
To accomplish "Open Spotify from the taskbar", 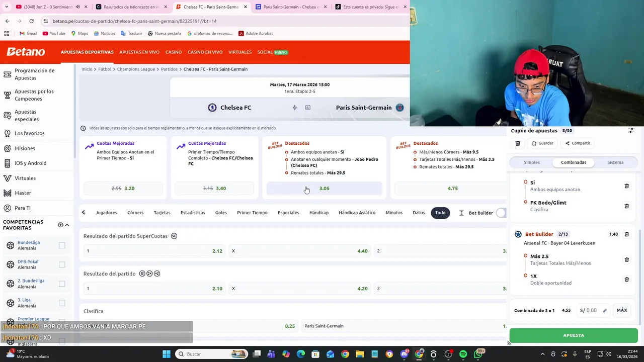I will [x=463, y=354].
